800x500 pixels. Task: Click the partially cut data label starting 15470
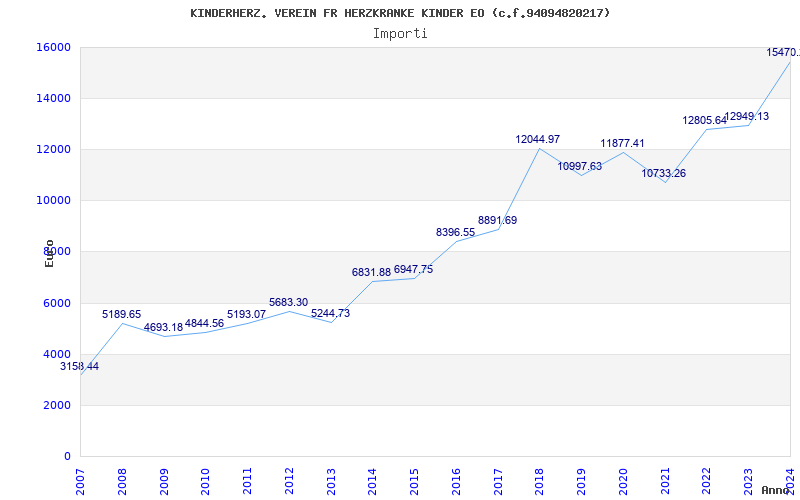tap(783, 53)
